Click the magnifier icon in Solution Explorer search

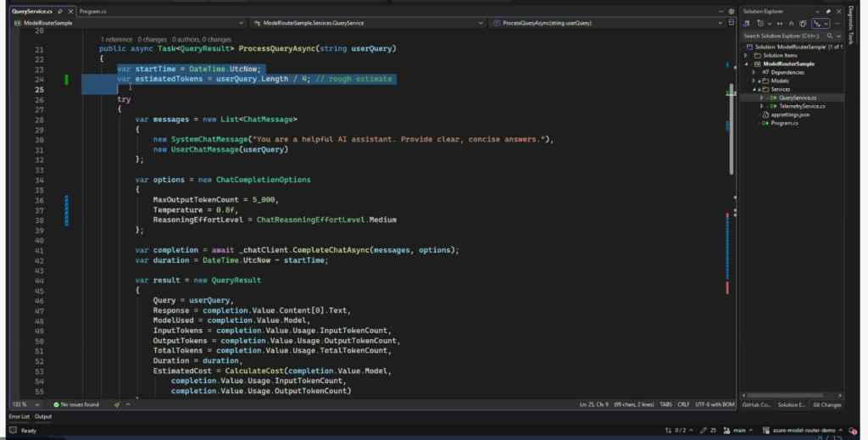tap(830, 36)
